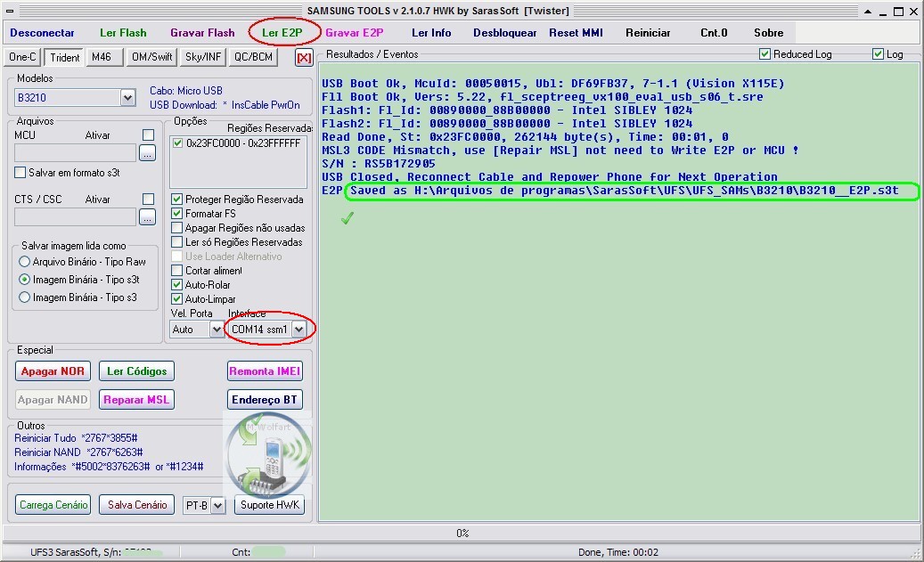Open the PT-B language dropdown
Viewport: 924px width, 562px height.
coord(217,505)
